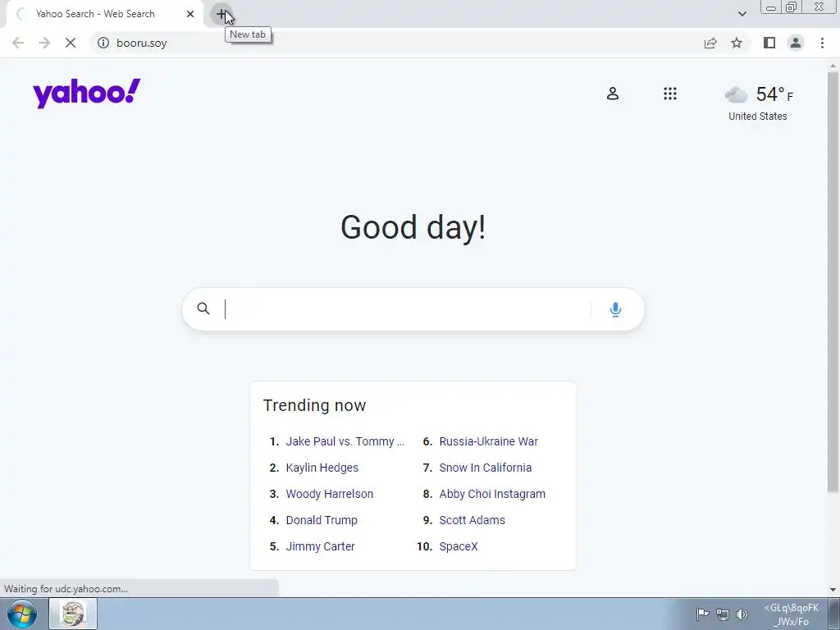The width and height of the screenshot is (840, 630).
Task: Stop loading the page
Action: 71,43
